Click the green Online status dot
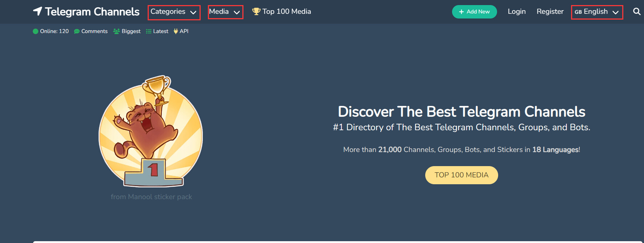 tap(36, 31)
